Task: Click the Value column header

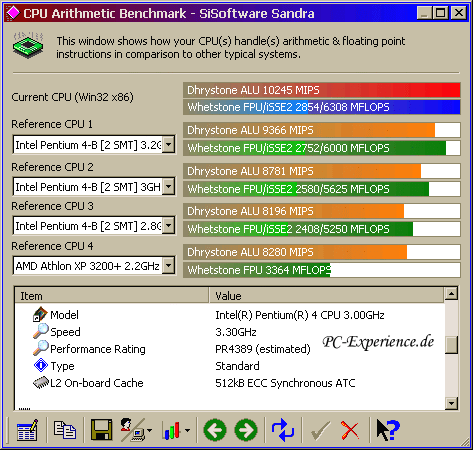Action: pos(327,296)
